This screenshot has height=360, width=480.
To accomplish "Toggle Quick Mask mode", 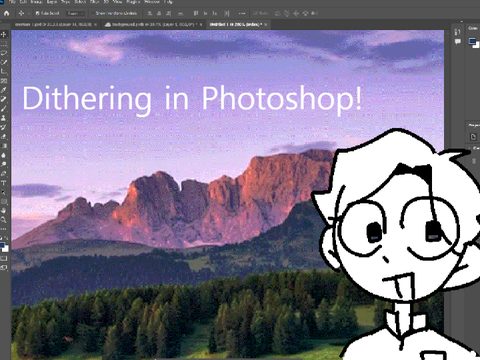I will pos(4,258).
